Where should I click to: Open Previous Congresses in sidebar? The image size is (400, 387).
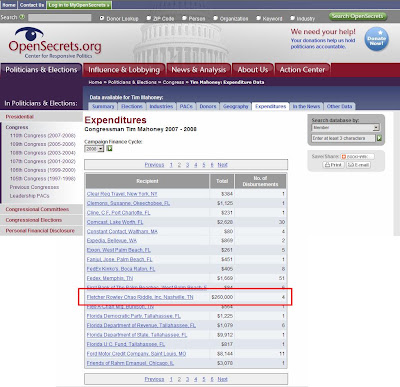pyautogui.click(x=34, y=187)
